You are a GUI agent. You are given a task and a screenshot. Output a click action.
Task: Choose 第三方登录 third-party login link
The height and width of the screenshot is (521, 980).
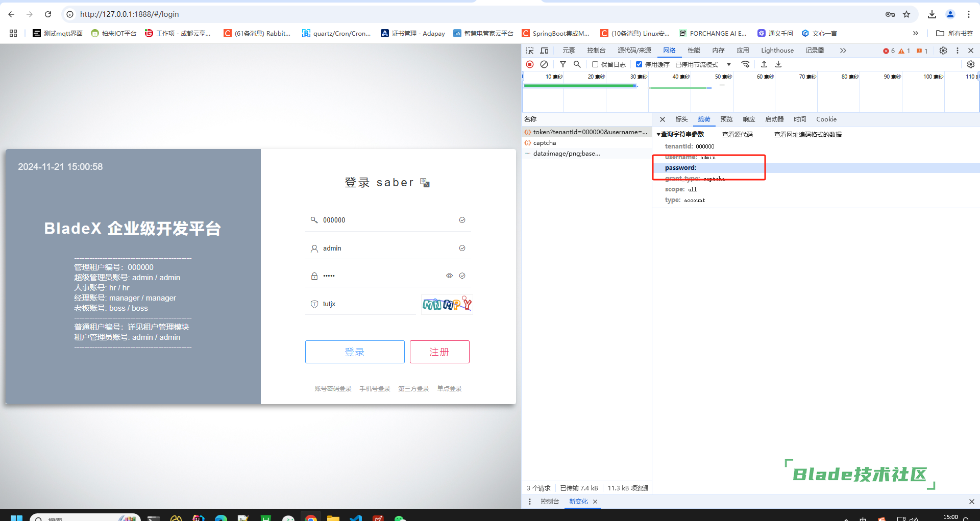tap(413, 389)
